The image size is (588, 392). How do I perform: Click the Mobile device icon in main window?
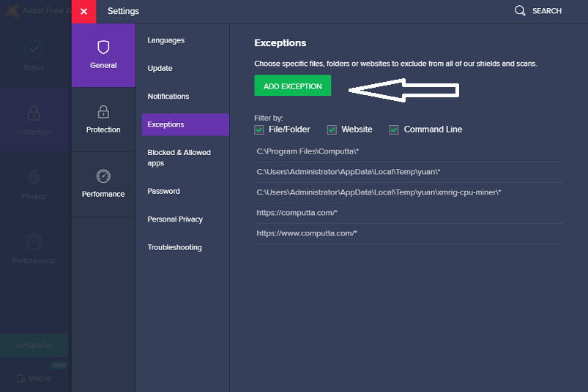(x=21, y=379)
